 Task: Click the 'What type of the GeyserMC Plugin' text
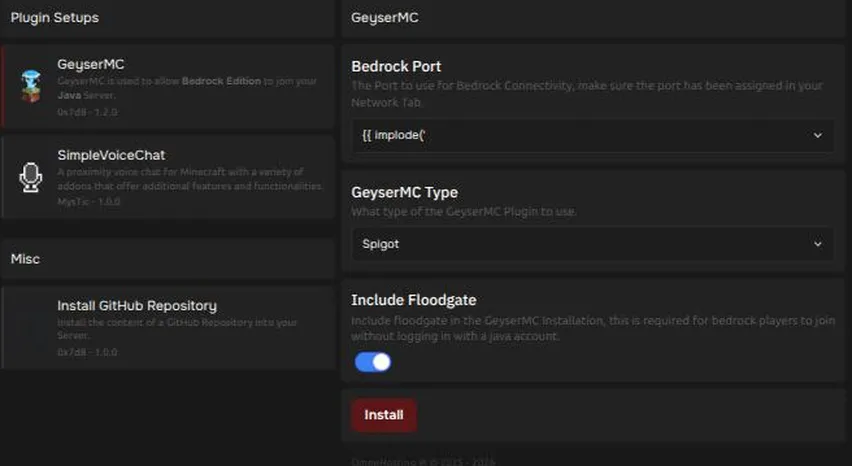click(x=463, y=211)
